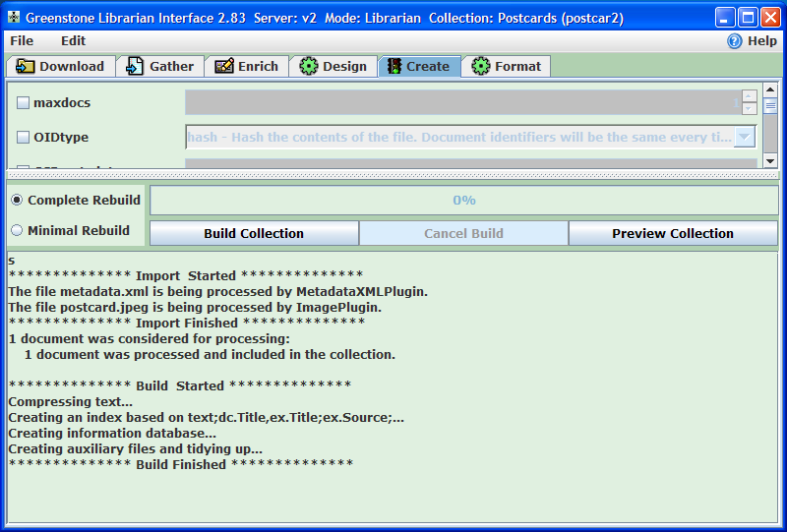Open the File menu
787x532 pixels.
point(22,41)
